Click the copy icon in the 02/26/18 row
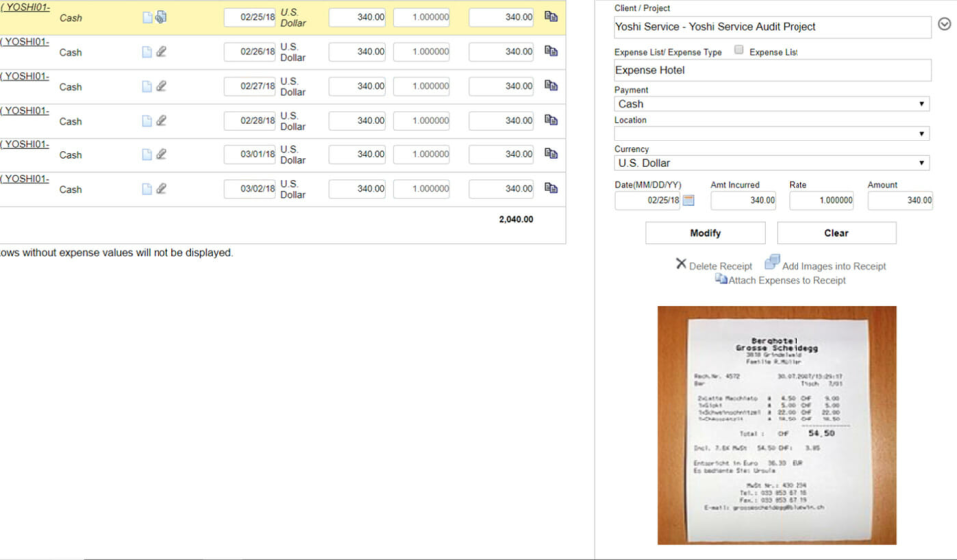This screenshot has height=560, width=957. coord(551,51)
